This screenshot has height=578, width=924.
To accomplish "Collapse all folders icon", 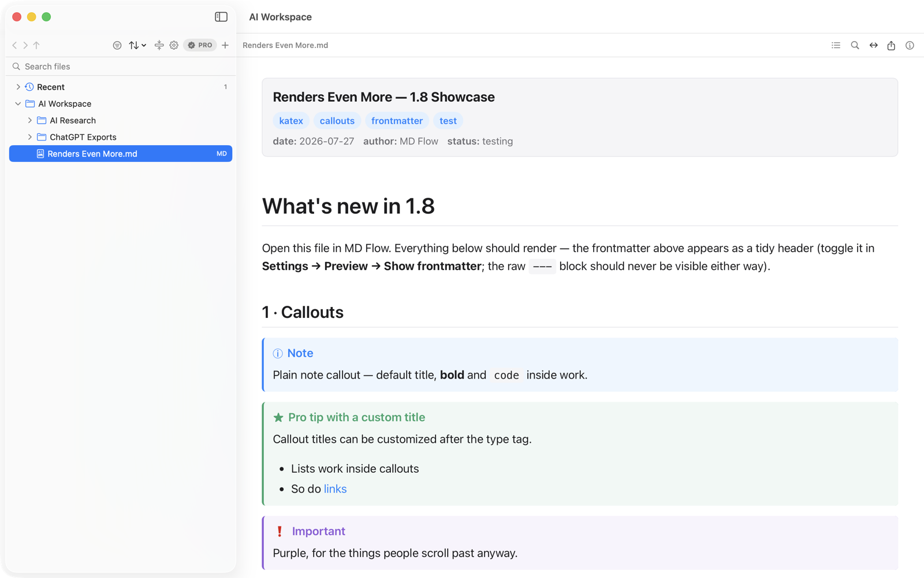I will 159,45.
